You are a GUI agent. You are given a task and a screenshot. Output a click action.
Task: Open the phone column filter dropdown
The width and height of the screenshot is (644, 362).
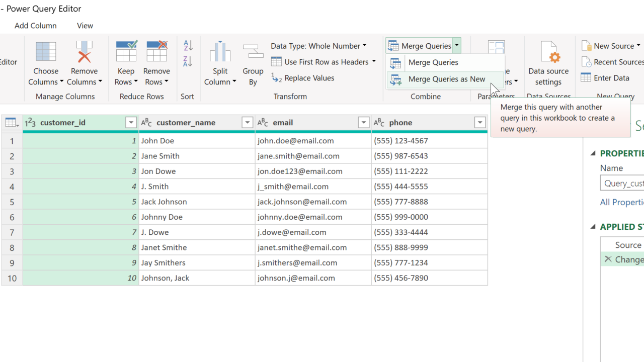(480, 123)
